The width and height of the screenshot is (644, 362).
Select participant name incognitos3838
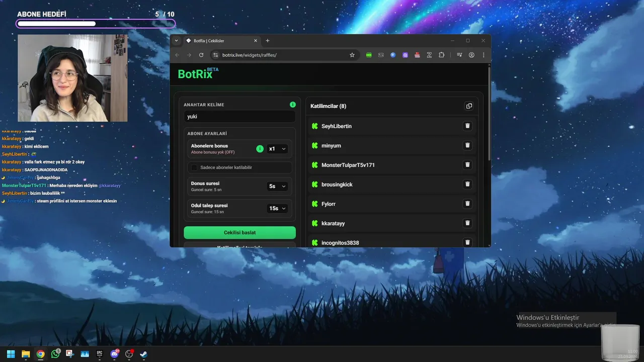340,243
